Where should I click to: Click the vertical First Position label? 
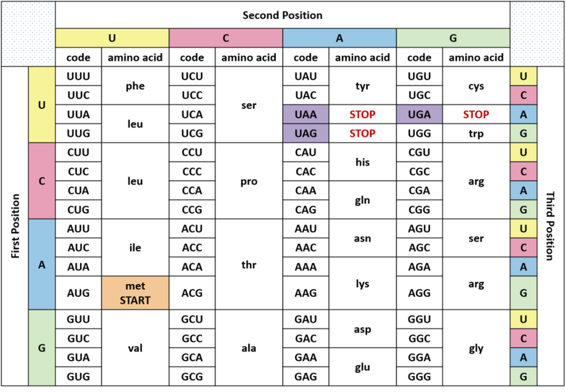tap(15, 226)
